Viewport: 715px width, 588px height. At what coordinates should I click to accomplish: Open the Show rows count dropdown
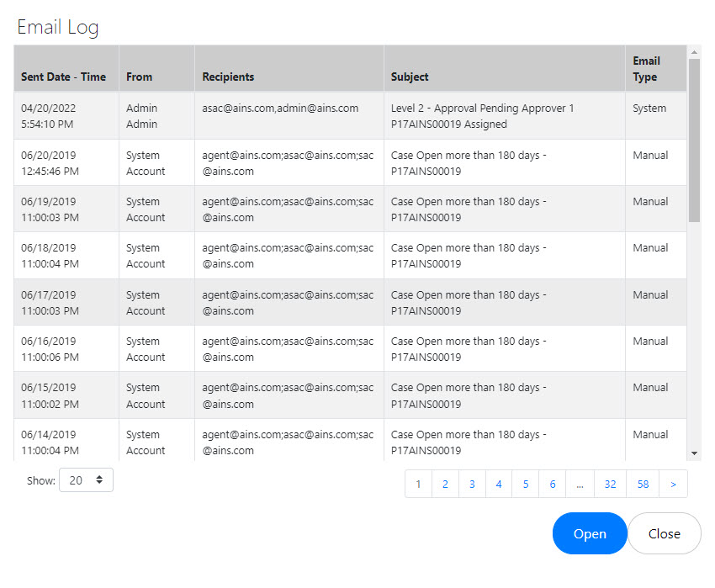86,479
